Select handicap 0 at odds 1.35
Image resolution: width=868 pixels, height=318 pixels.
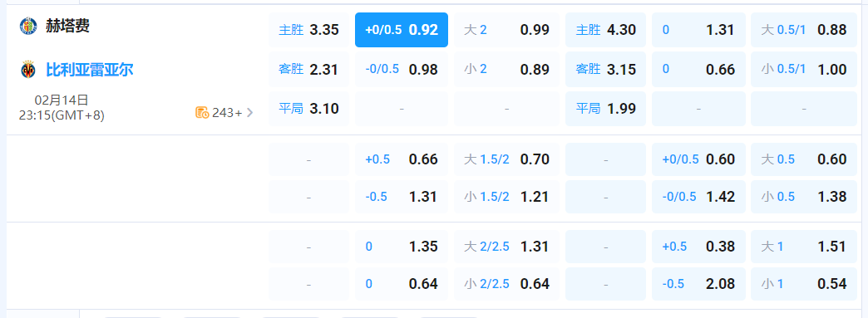tap(402, 247)
